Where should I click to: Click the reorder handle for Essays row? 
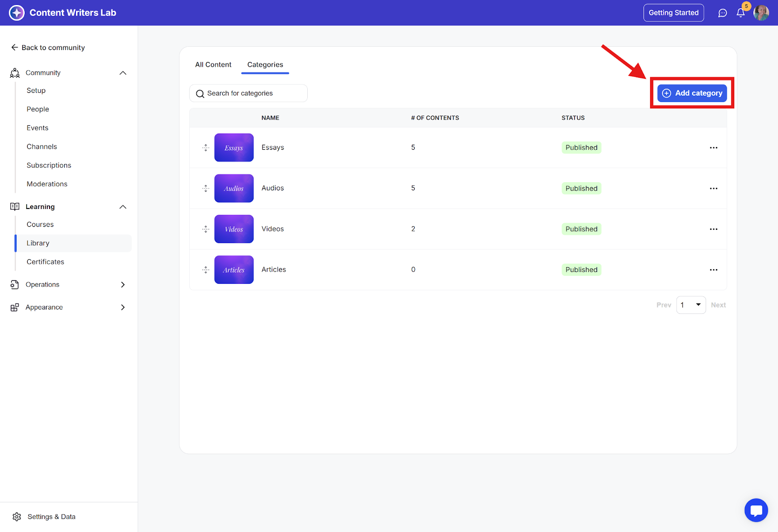(206, 148)
